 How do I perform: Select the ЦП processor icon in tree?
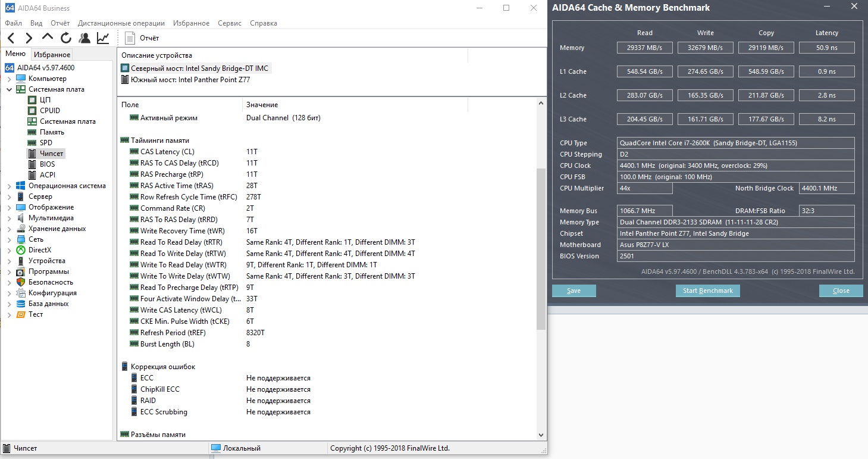[32, 100]
